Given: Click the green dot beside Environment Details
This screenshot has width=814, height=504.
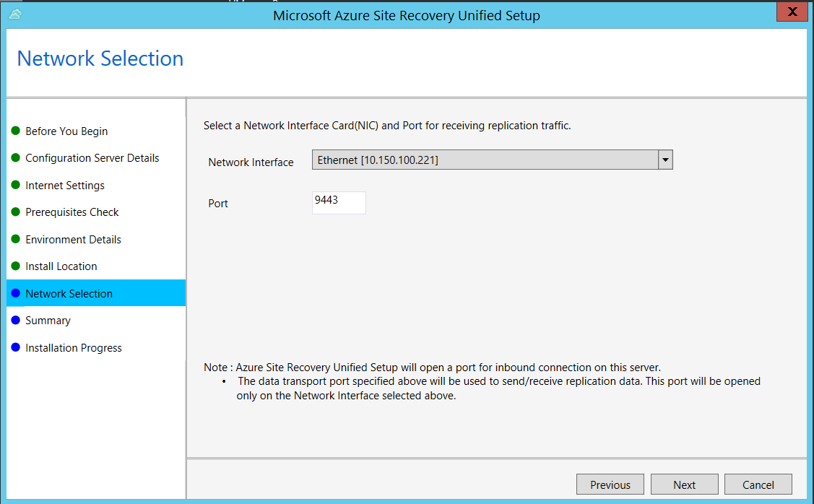Looking at the screenshot, I should [x=16, y=239].
